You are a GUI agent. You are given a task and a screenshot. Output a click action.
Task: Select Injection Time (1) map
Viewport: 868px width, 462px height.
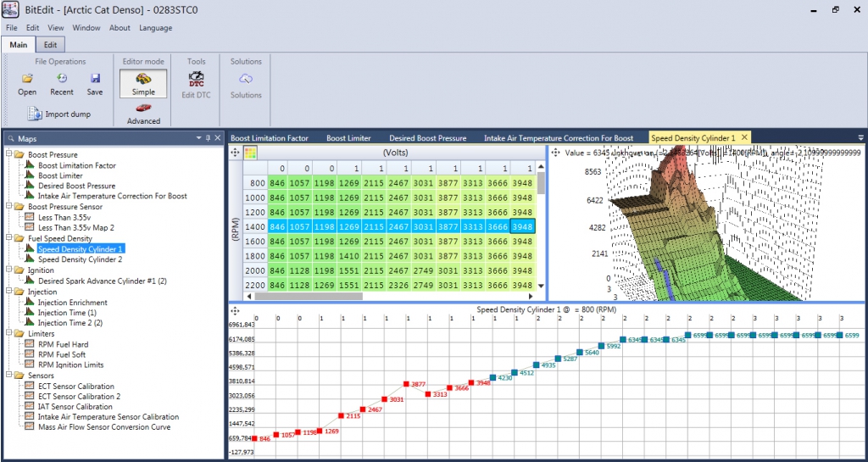point(67,313)
